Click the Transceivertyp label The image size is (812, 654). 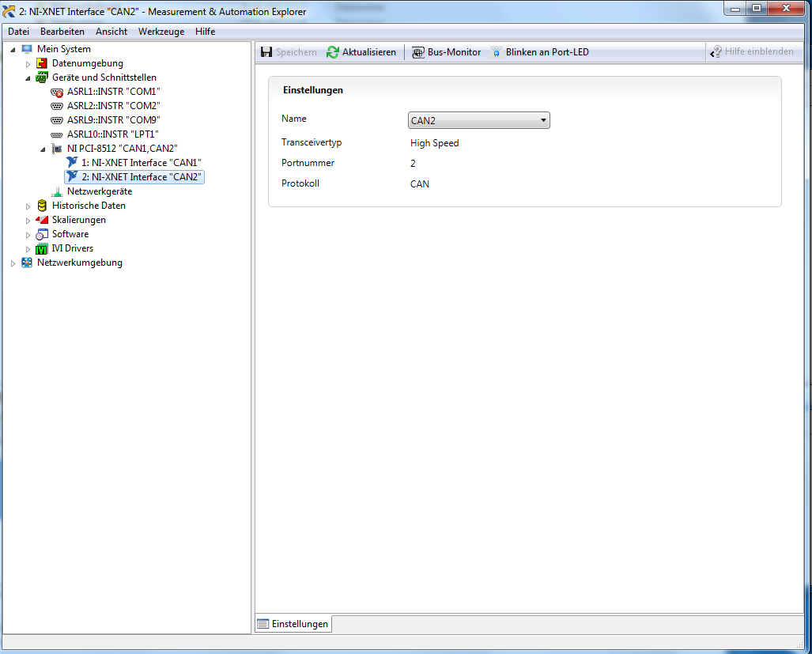coord(312,142)
